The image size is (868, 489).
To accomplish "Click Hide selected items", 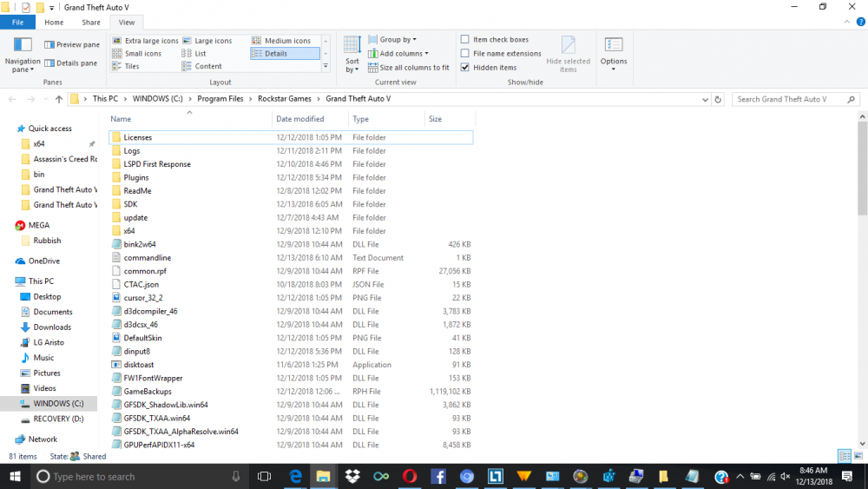I will click(x=568, y=54).
